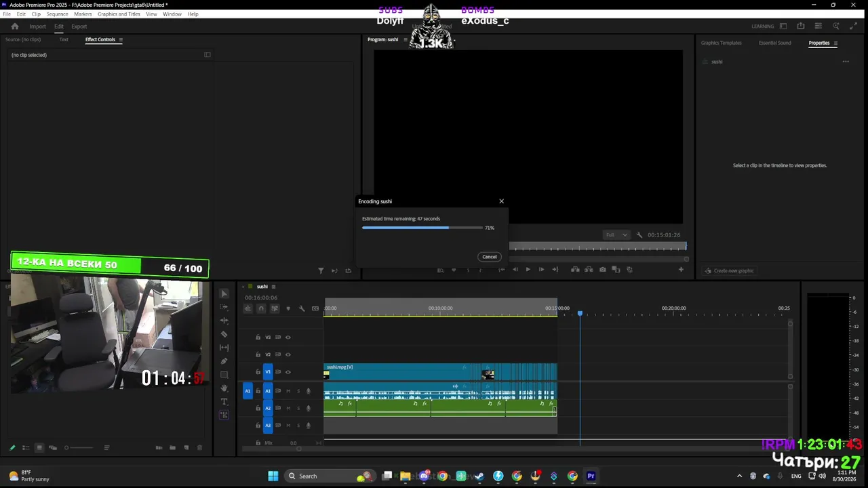Click Steam icon in taskbar

click(479, 476)
